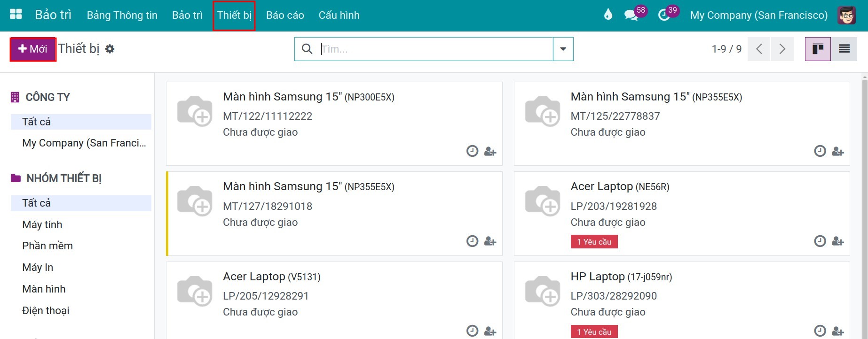Click the 1 Yêu cầu badge on Acer Laptop NE56R
This screenshot has height=339, width=868.
[x=594, y=242]
